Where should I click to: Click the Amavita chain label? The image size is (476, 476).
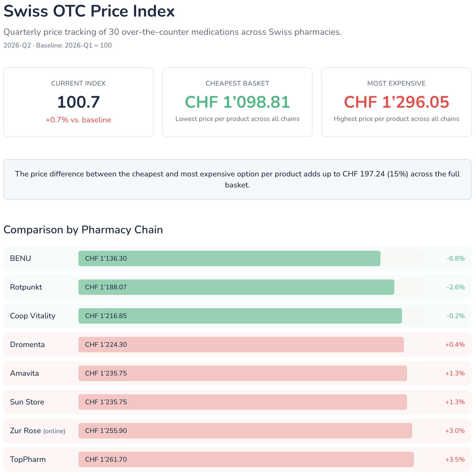pyautogui.click(x=25, y=373)
